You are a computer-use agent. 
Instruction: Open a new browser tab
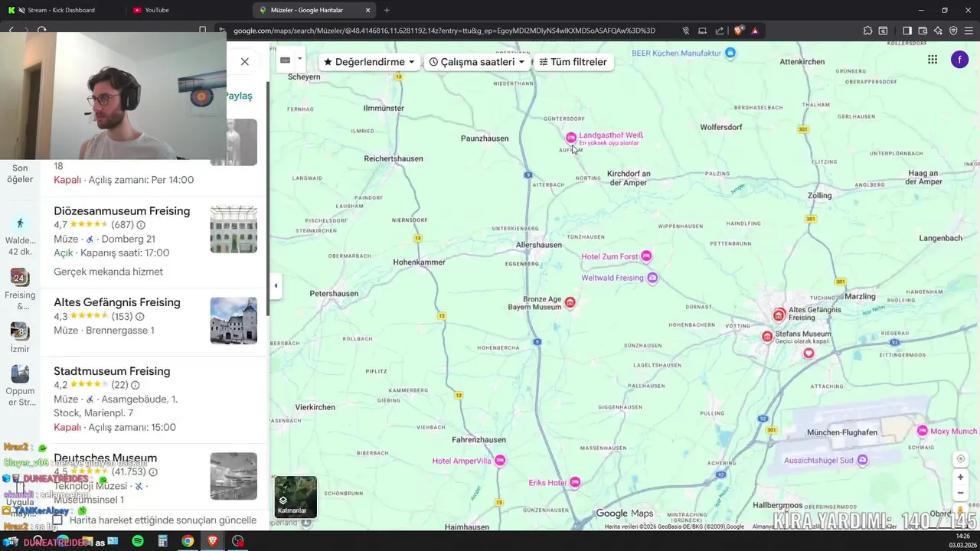[x=387, y=10]
